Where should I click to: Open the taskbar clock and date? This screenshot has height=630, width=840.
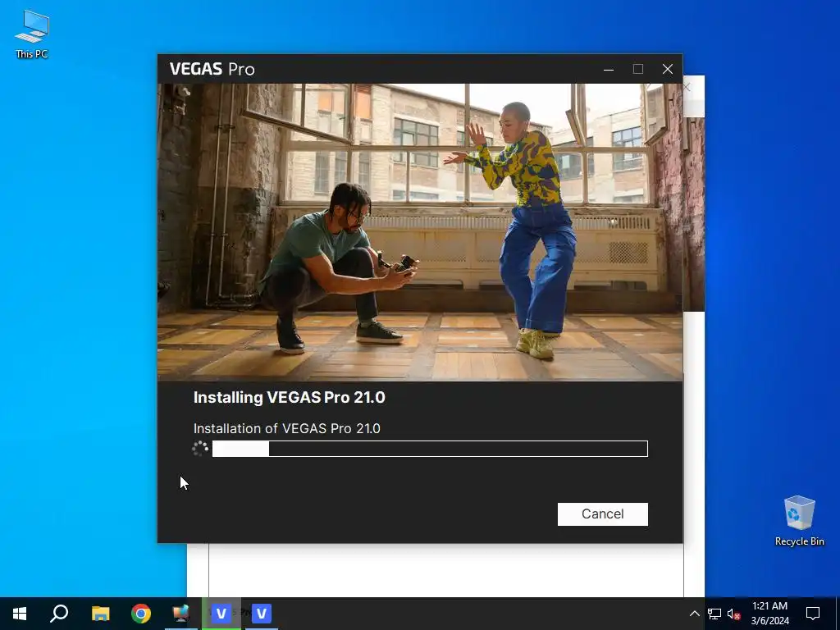(769, 614)
